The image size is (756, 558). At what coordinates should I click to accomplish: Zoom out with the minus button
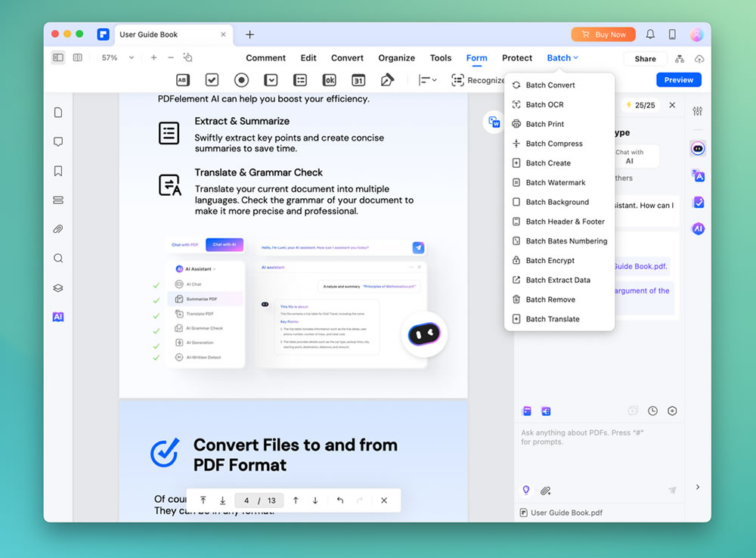171,58
